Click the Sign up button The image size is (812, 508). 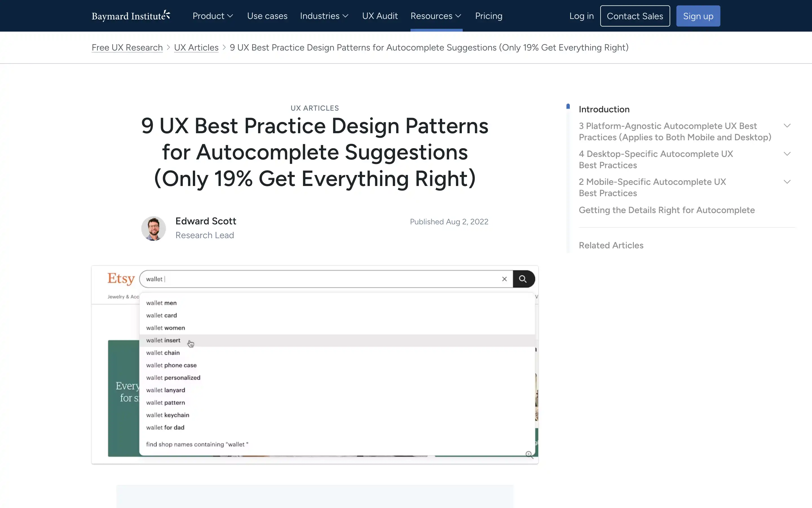[698, 16]
